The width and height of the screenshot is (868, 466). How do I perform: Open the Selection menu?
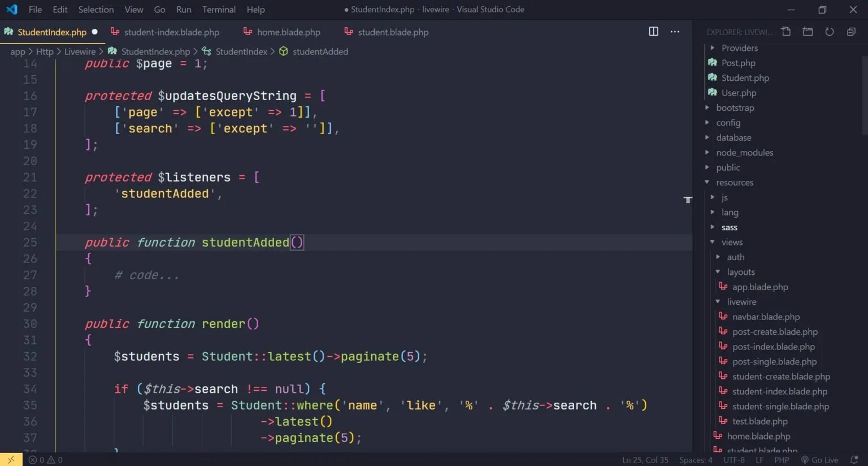coord(96,10)
